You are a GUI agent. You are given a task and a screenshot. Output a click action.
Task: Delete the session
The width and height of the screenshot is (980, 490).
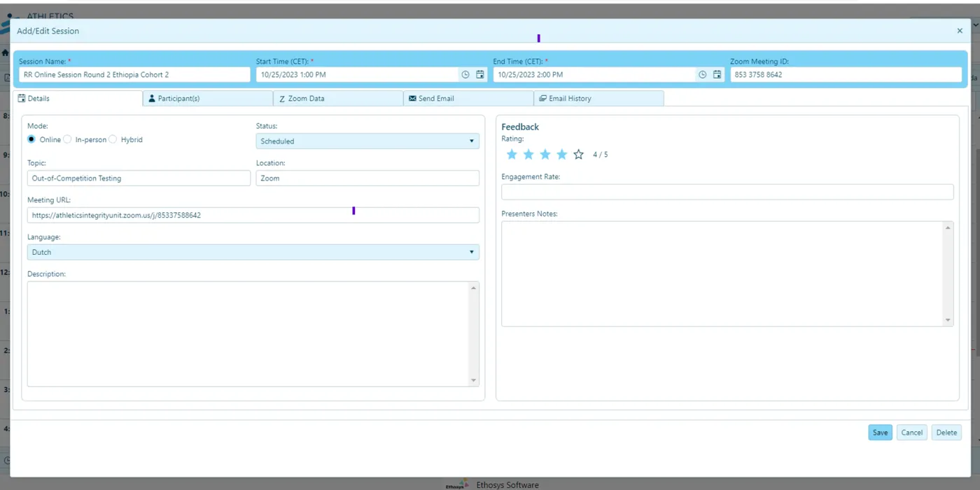point(946,433)
